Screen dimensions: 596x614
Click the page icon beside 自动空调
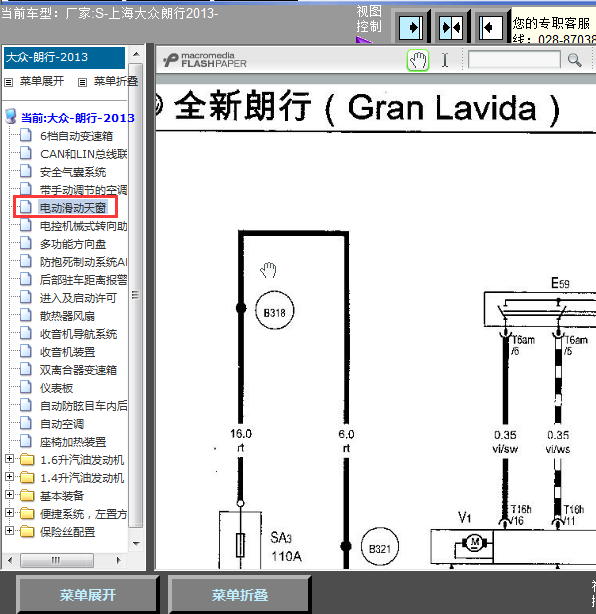(x=26, y=423)
